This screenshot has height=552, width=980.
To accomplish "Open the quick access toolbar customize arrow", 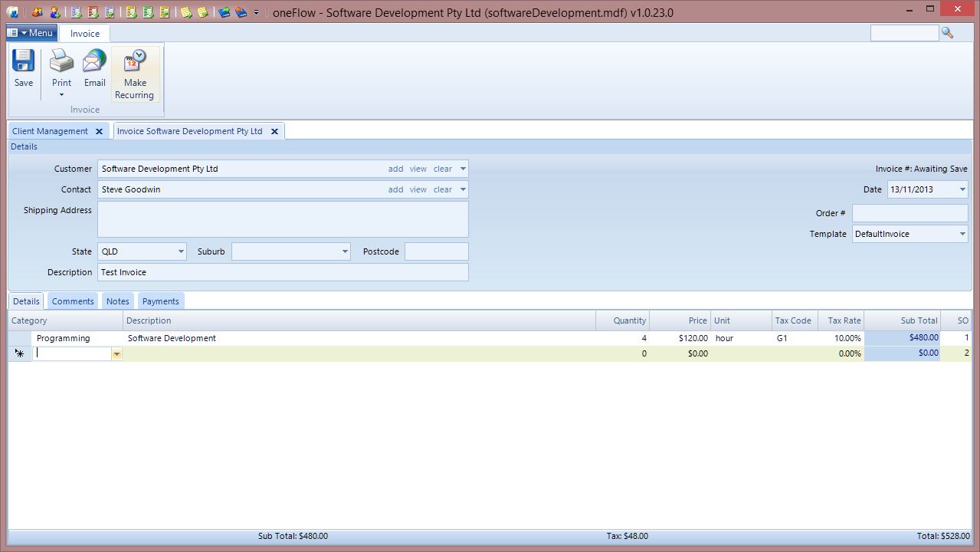I will [256, 12].
